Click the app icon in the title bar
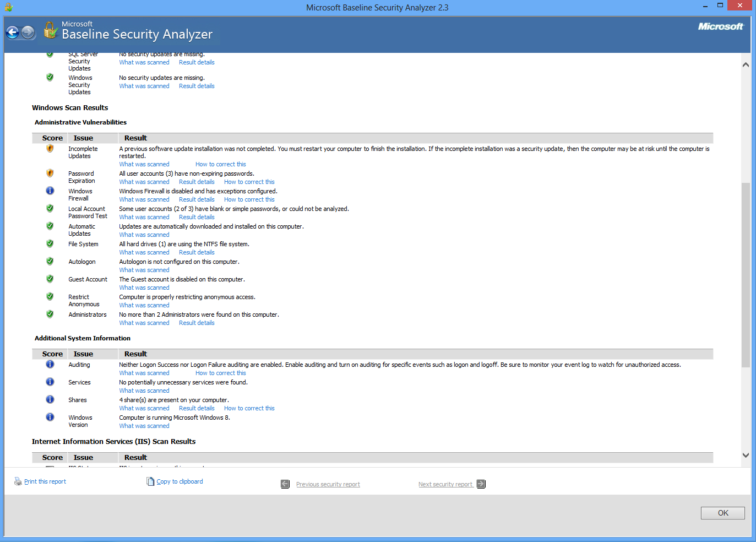The image size is (756, 542). 9,7
